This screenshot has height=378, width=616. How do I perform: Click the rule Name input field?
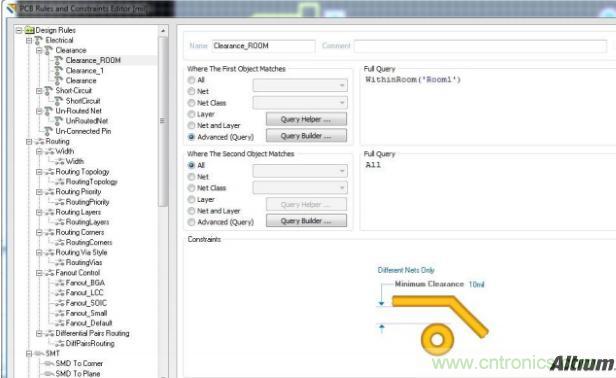263,46
